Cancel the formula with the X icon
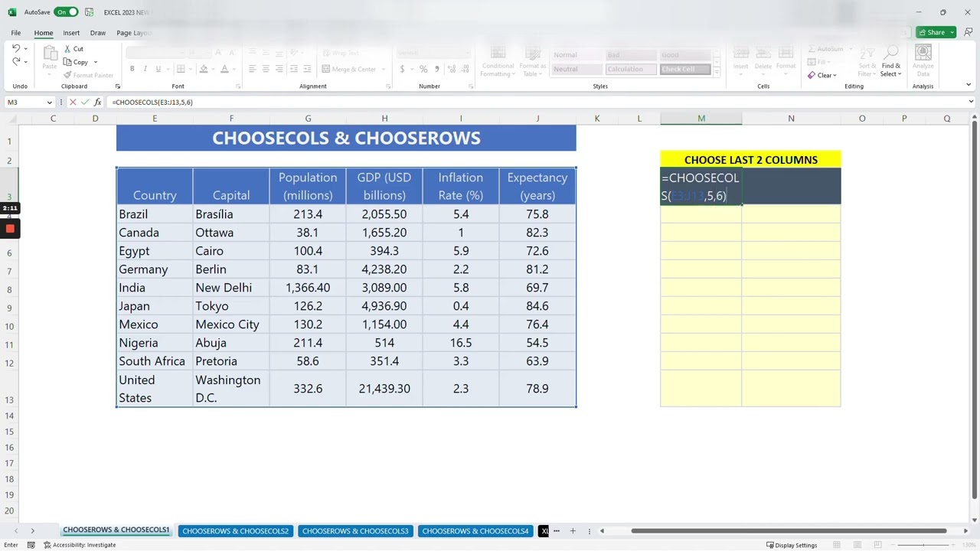The image size is (980, 551). tap(73, 102)
